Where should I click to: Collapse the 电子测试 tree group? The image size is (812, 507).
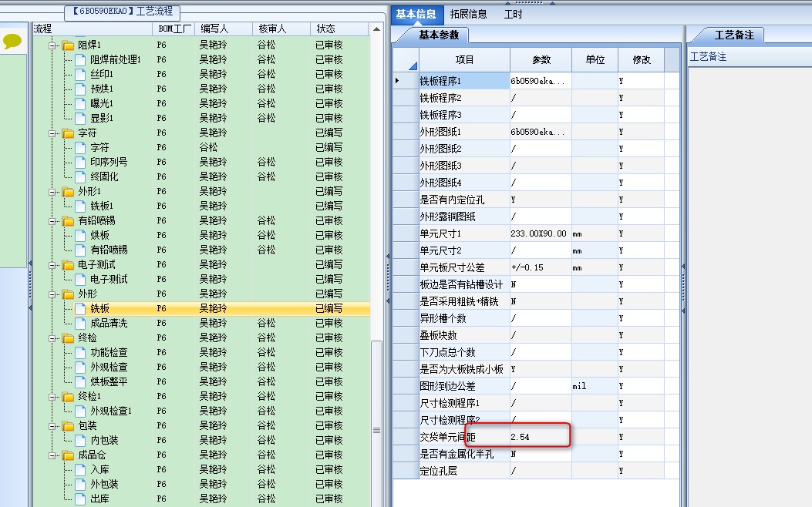[52, 265]
